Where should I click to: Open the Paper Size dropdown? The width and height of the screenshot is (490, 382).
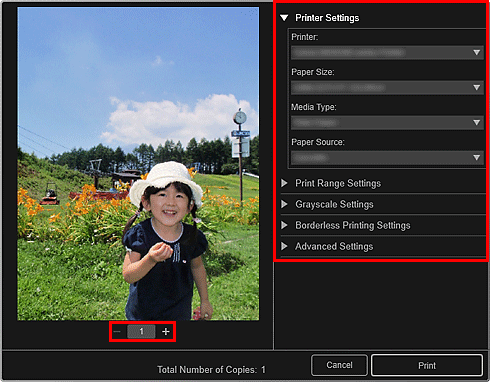click(x=387, y=88)
